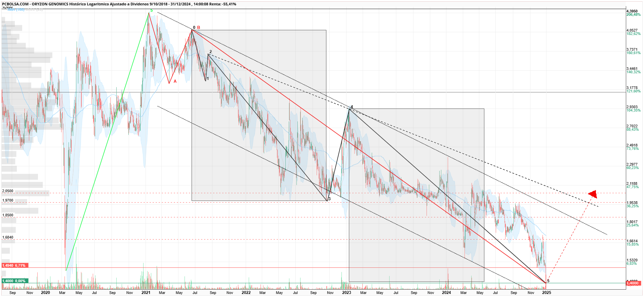The height and width of the screenshot is (297, 644).
Task: Click the 3,7371 price axis label
Action: pos(632,49)
